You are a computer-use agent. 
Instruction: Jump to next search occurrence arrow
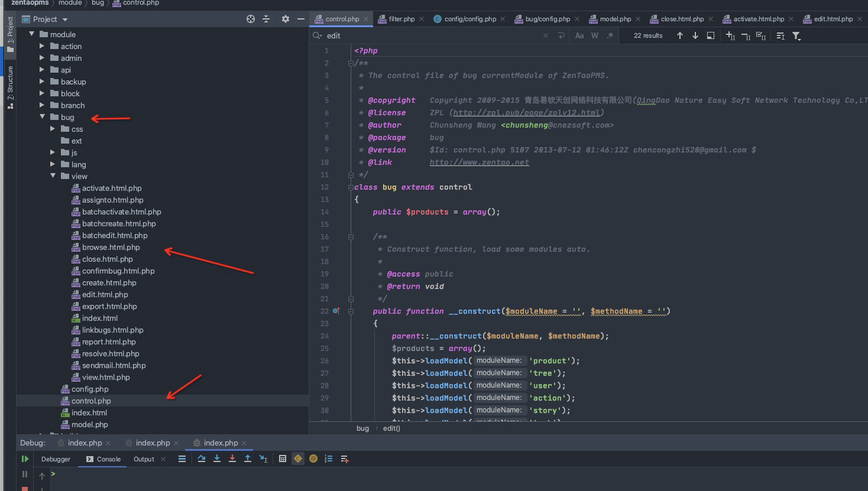pos(695,35)
